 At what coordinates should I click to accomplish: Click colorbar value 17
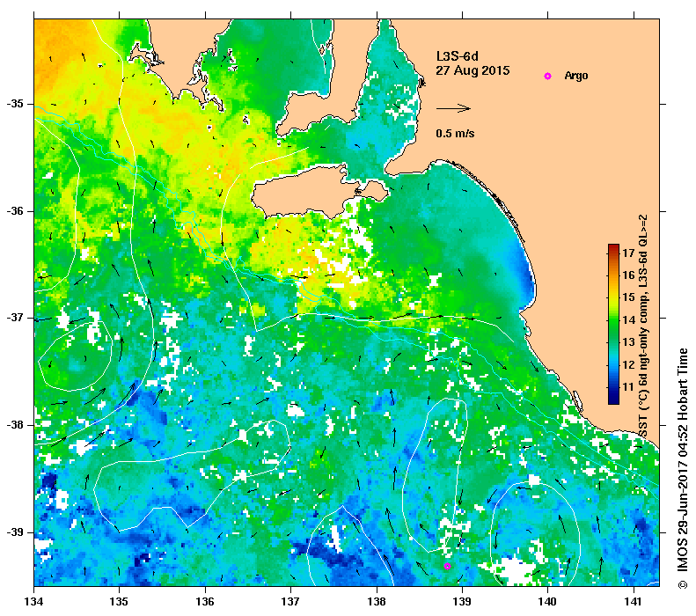(628, 253)
